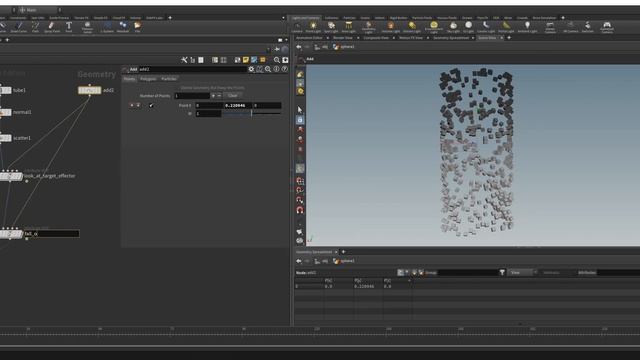Screen dimensions: 640x360
Task: Select the tube1 node
Action: (6, 90)
